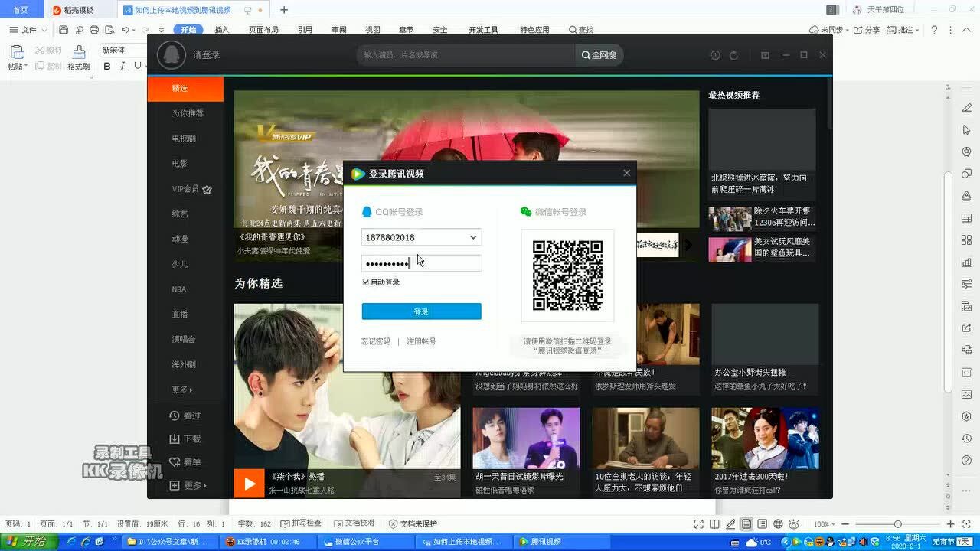Open 看过 history with clock icon
This screenshot has width=980, height=551.
(x=185, y=416)
